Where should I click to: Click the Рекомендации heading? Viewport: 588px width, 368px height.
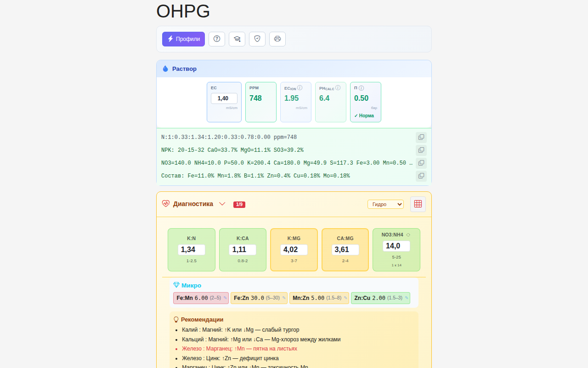202,319
